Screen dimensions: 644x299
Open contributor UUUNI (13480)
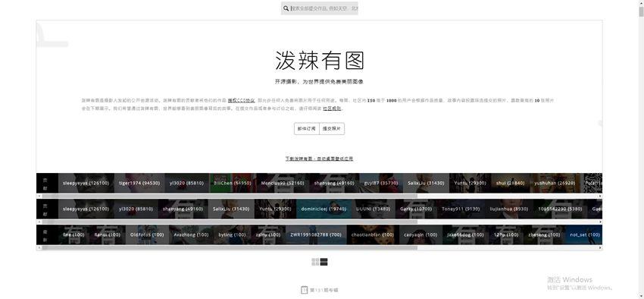374,209
